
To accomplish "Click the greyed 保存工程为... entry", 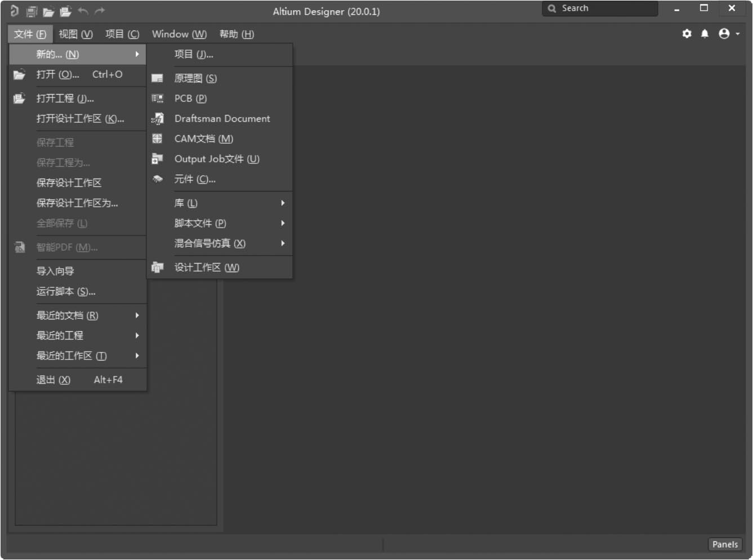I will click(x=78, y=163).
